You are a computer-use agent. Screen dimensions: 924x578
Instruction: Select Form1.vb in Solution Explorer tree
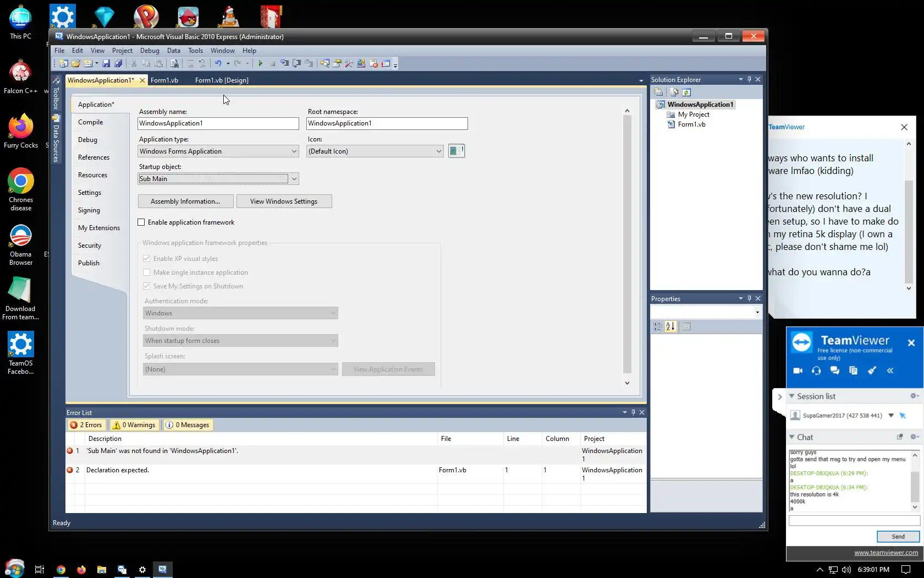(x=691, y=124)
